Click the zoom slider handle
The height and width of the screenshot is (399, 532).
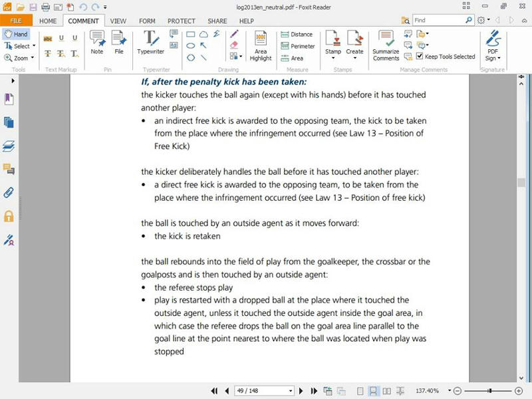pyautogui.click(x=490, y=391)
